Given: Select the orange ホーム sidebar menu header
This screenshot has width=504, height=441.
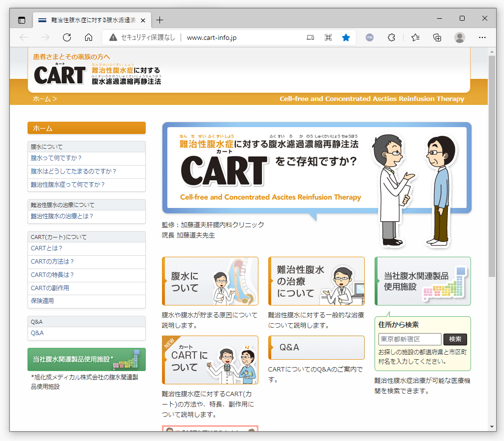Looking at the screenshot, I should pos(87,128).
